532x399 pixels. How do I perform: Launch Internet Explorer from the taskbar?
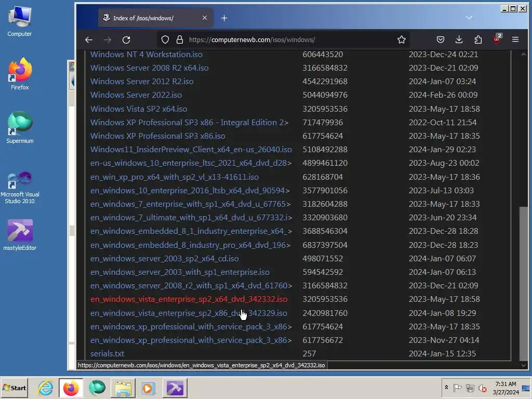(46, 388)
